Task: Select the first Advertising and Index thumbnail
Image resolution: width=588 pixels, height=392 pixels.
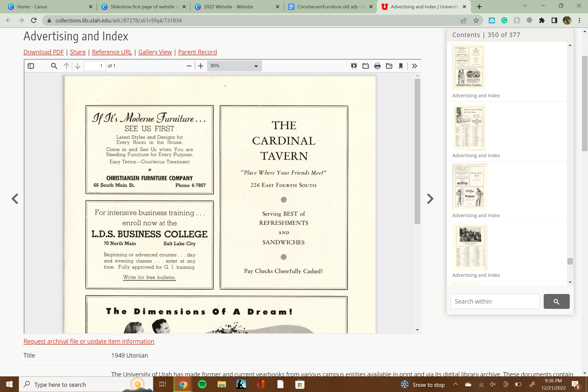Action: pyautogui.click(x=469, y=67)
